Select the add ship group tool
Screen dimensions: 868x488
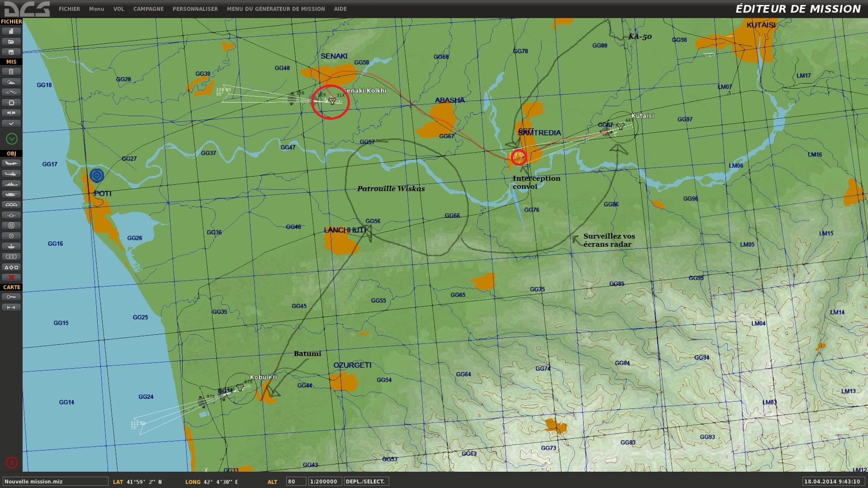pos(11,184)
